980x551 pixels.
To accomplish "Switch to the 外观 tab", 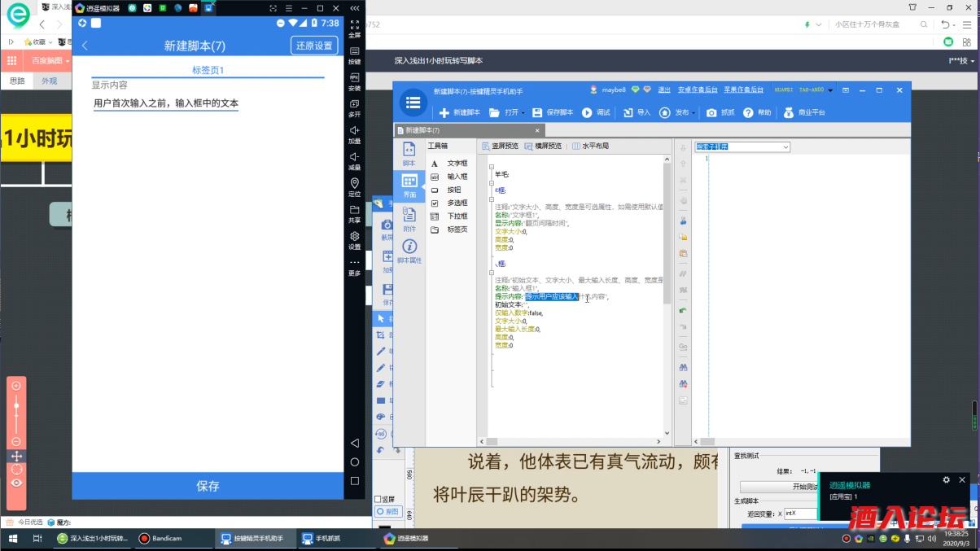I will 50,81.
